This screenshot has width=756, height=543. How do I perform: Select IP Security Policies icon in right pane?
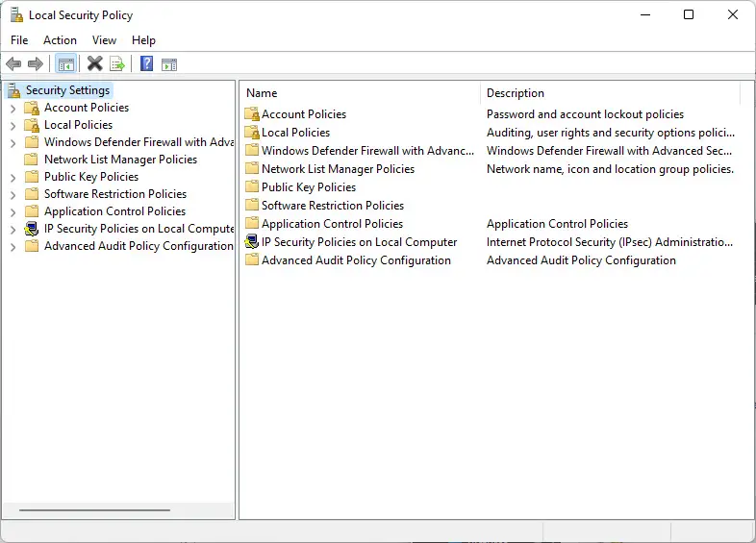point(252,241)
